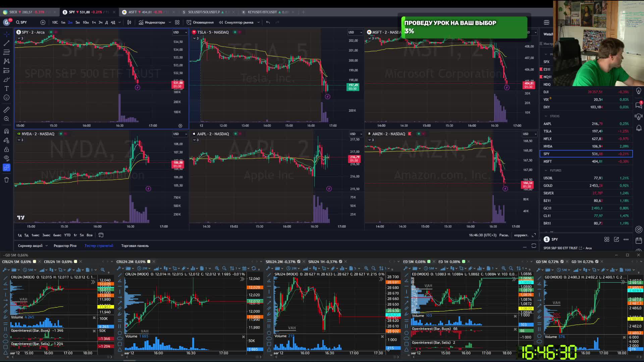Toggle lock all drawings icon

pyautogui.click(x=6, y=149)
